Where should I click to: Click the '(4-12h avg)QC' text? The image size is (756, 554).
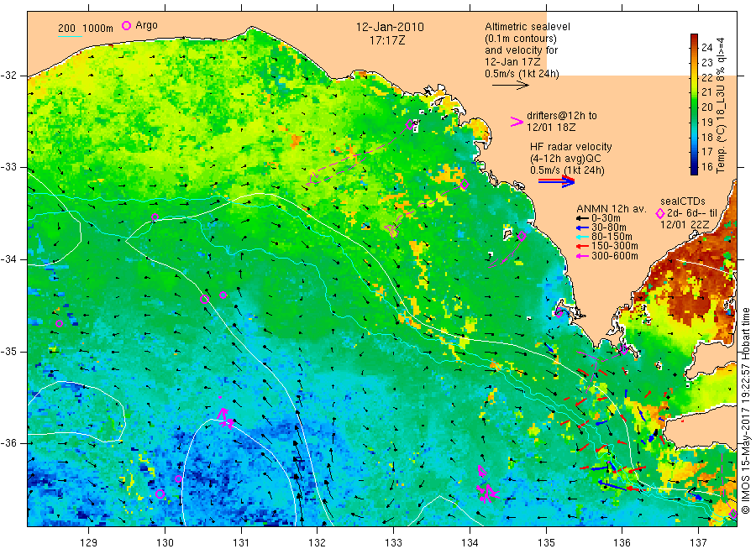(x=565, y=159)
